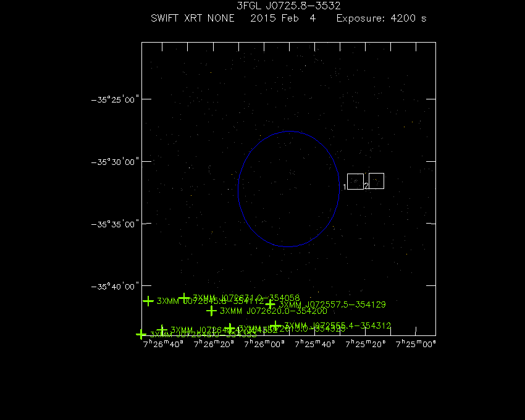Click the label 3XMM J072620.0-354200
Screen dimensions: 525x420
(x=273, y=311)
